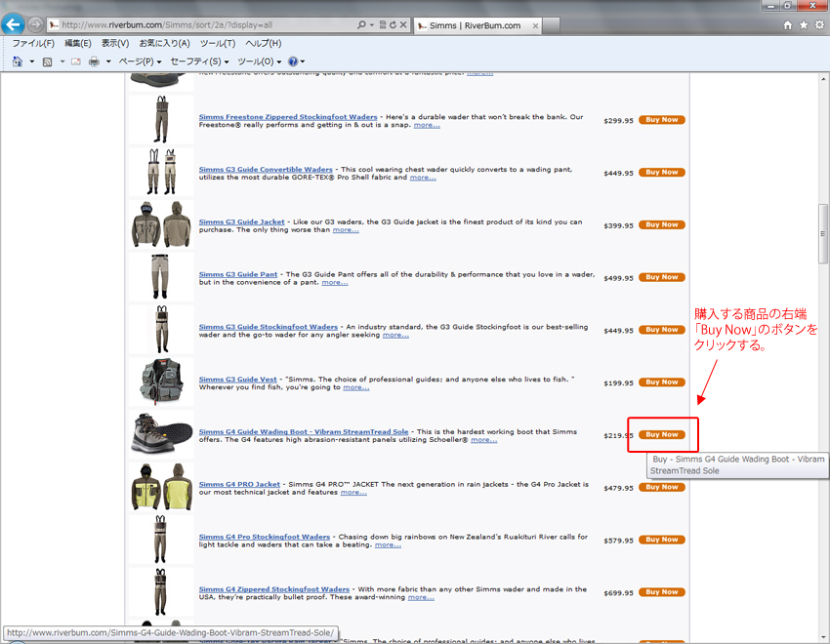Click Buy Now for G4 Zippered Stockingfoot Waders
Screen dimensions: 830x644
pyautogui.click(x=662, y=592)
